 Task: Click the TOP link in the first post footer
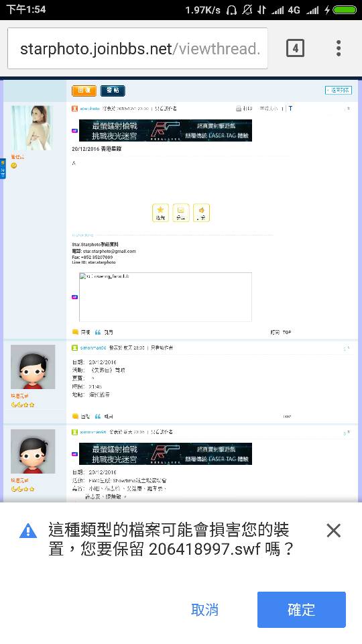(286, 332)
